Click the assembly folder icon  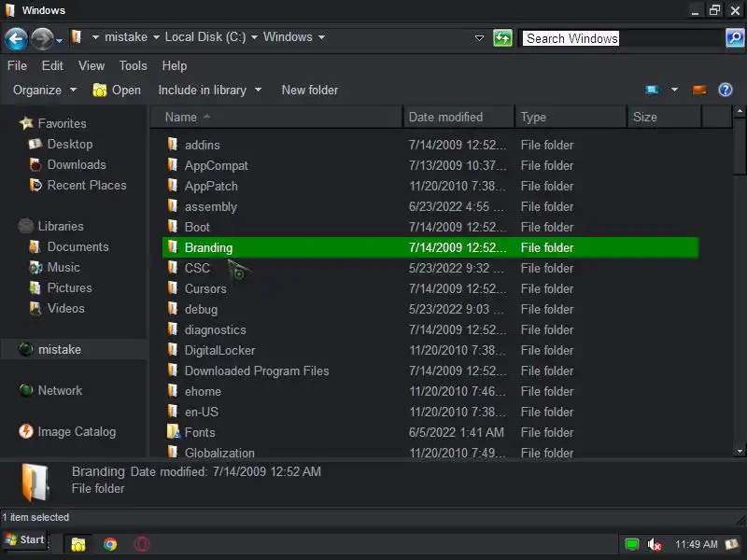(173, 205)
